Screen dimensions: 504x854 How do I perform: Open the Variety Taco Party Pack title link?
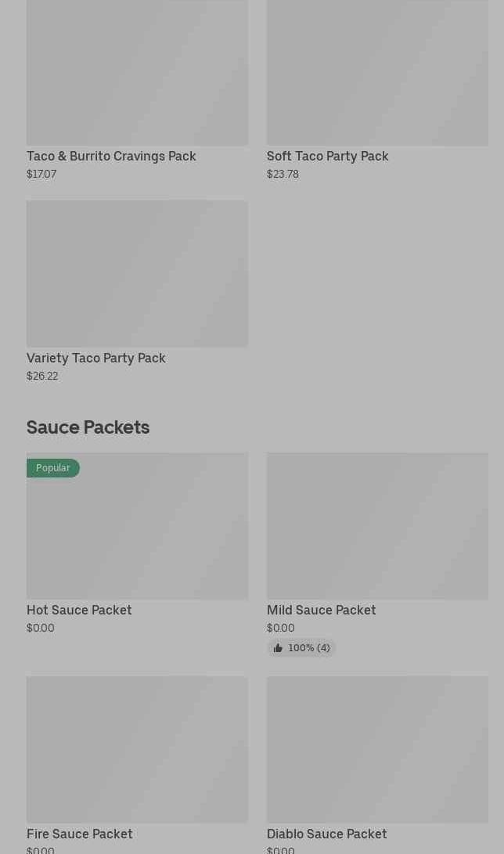[96, 359]
